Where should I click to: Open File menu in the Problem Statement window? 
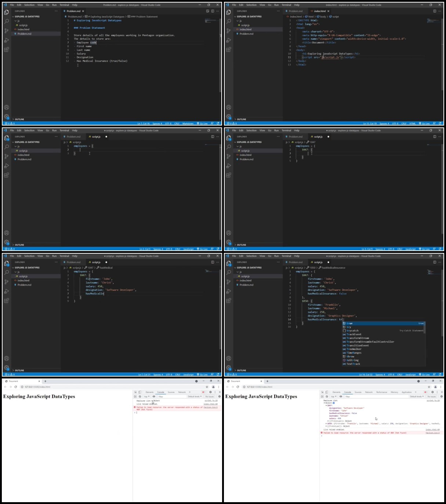tap(12, 5)
